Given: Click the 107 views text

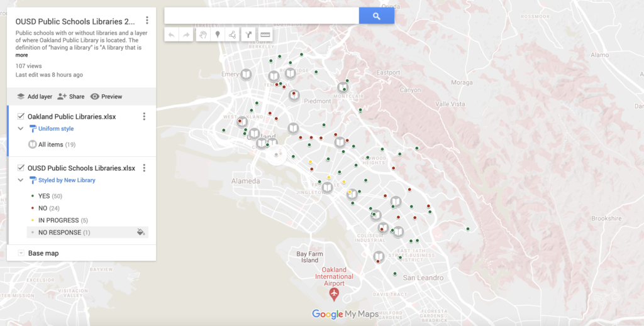Looking at the screenshot, I should click(28, 65).
